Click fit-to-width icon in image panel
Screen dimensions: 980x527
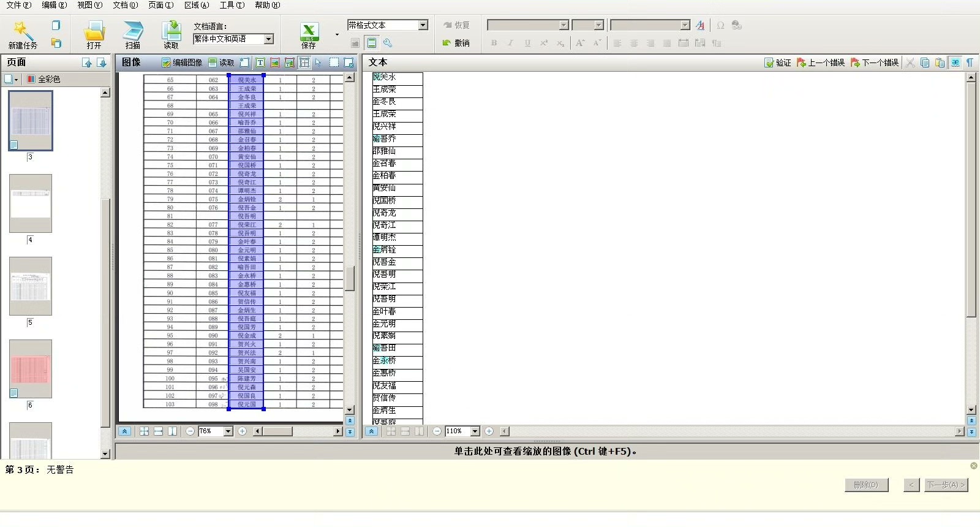click(159, 431)
